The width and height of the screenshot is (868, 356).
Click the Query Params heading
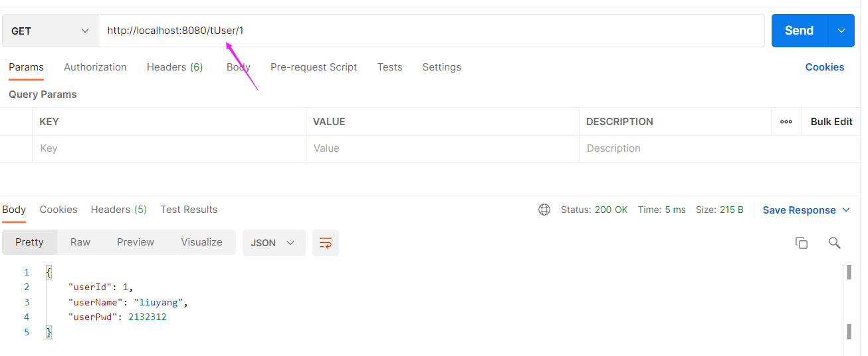pos(43,94)
